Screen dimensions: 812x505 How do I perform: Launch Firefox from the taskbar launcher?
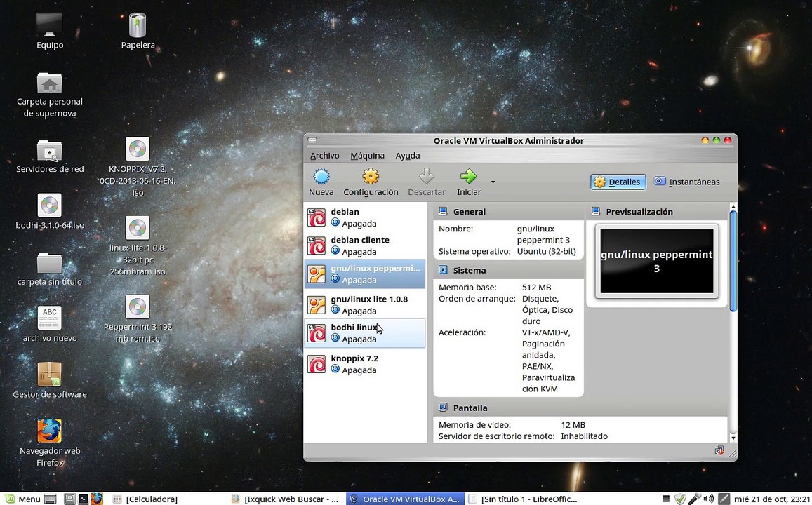pos(97,499)
